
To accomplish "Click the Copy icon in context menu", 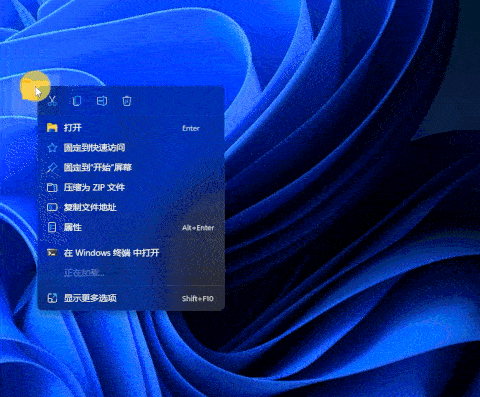I will (77, 100).
